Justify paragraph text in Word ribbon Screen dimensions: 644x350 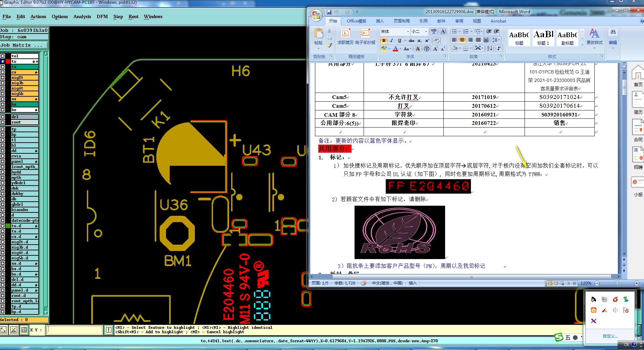point(478,40)
